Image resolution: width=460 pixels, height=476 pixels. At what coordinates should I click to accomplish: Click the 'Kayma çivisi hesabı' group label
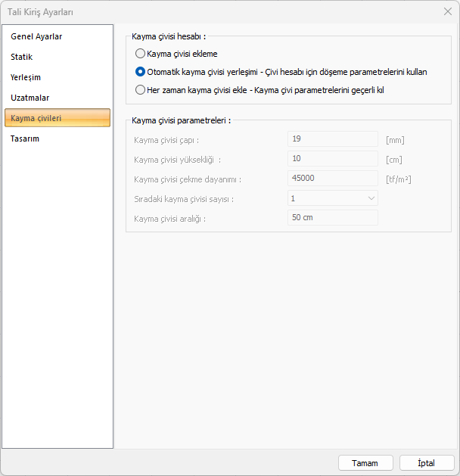pos(168,36)
